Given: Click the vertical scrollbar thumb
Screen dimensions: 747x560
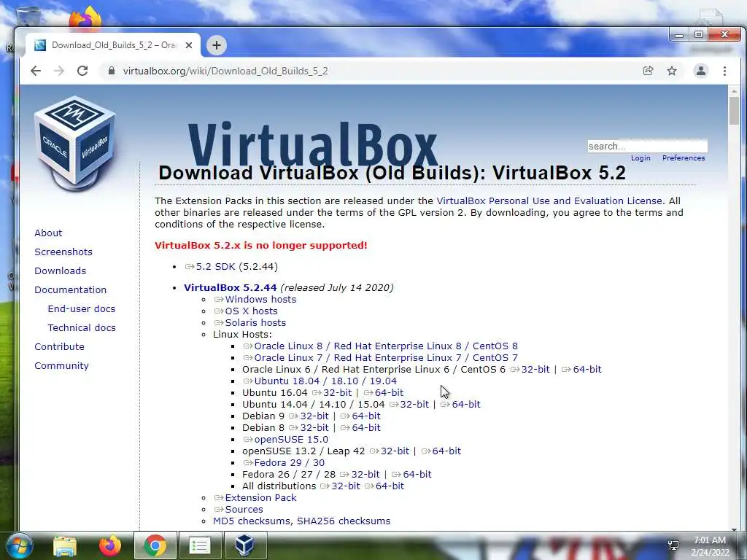Looking at the screenshot, I should tap(734, 112).
